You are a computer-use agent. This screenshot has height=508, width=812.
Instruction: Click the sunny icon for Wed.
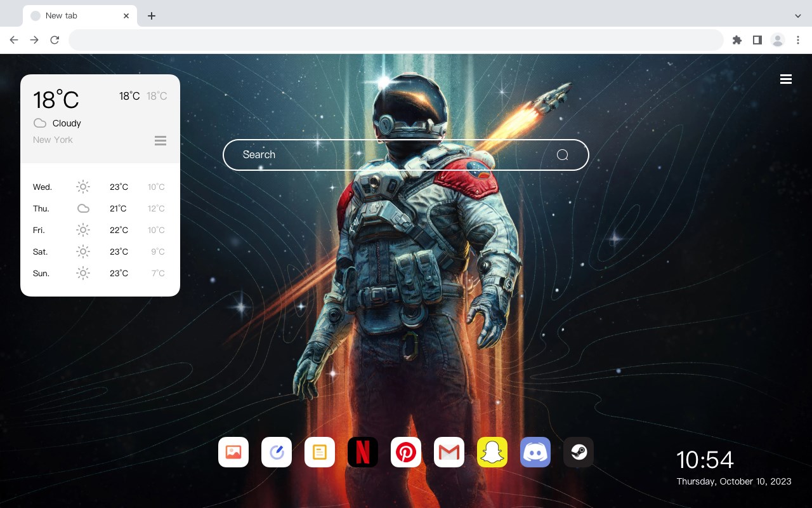[x=83, y=187]
